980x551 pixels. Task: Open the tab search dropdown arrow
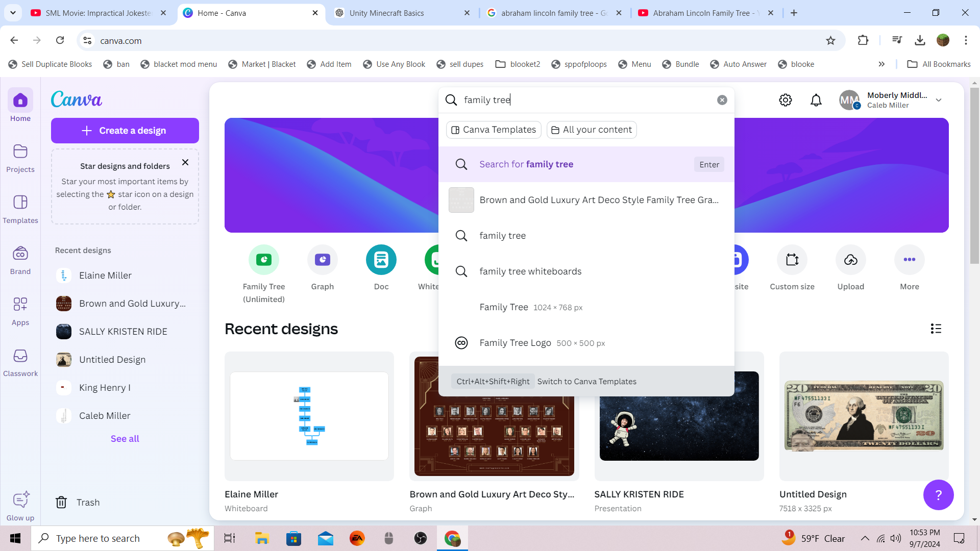point(13,13)
